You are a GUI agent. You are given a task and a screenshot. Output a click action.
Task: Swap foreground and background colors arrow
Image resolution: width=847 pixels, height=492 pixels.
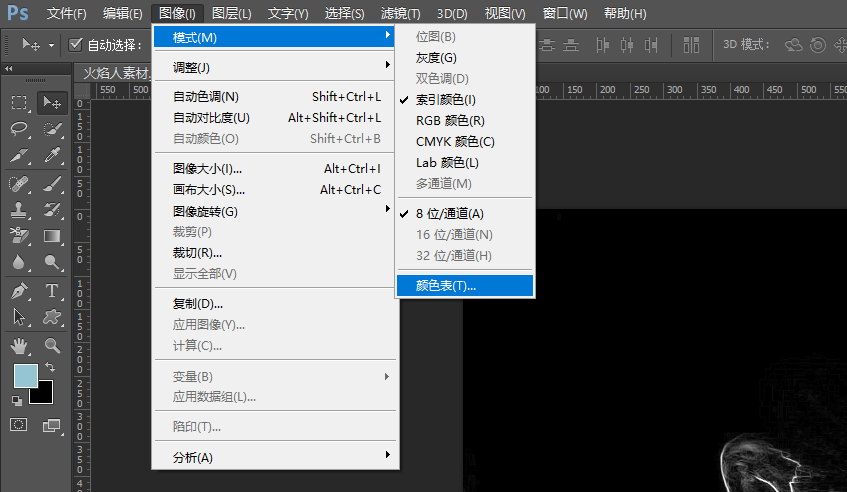(x=50, y=367)
